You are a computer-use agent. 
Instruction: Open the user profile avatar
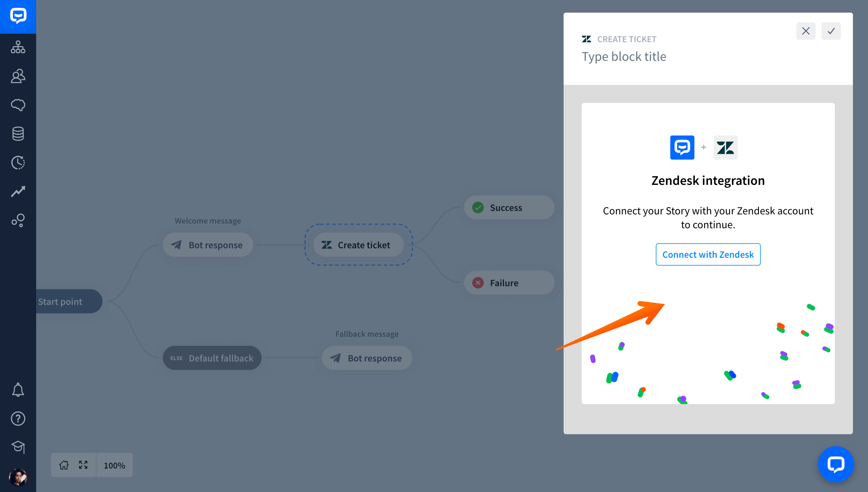(18, 477)
